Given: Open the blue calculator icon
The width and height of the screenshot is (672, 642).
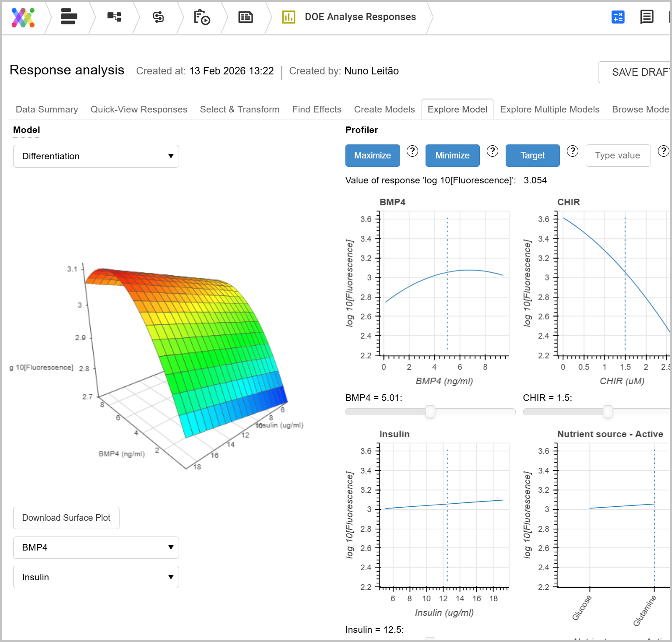Looking at the screenshot, I should pyautogui.click(x=618, y=17).
